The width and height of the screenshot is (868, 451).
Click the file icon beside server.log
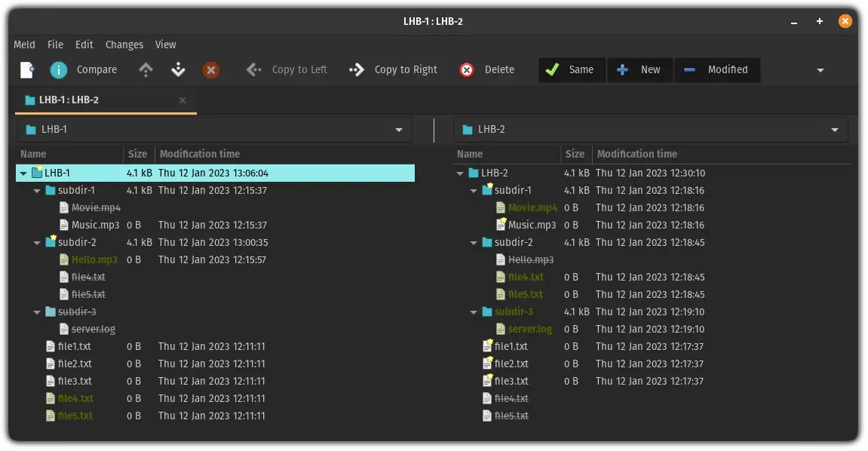click(x=63, y=328)
